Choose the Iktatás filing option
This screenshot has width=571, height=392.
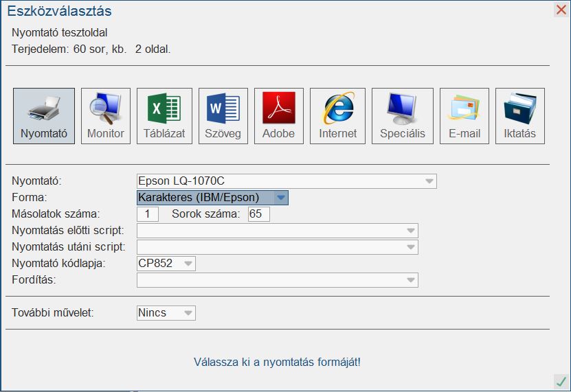tap(520, 116)
